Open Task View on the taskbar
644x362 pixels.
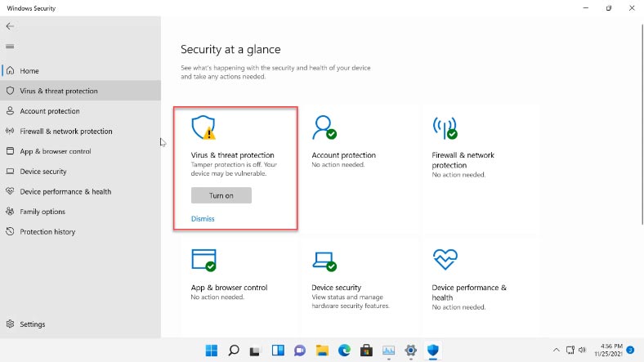(255, 351)
